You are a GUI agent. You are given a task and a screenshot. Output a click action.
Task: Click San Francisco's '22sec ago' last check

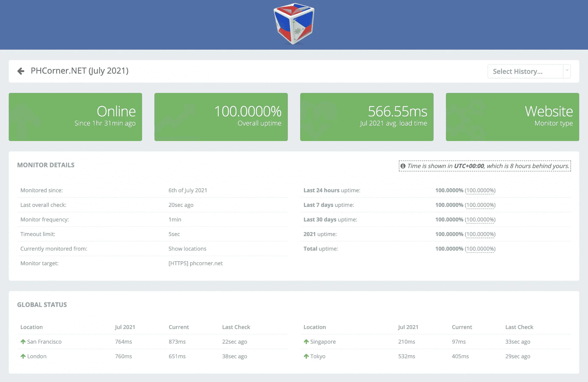[235, 342]
